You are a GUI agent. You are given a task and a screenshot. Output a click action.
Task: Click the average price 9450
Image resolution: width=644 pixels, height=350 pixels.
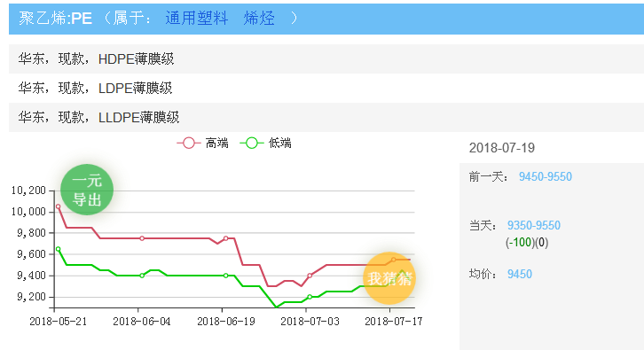[520, 274]
